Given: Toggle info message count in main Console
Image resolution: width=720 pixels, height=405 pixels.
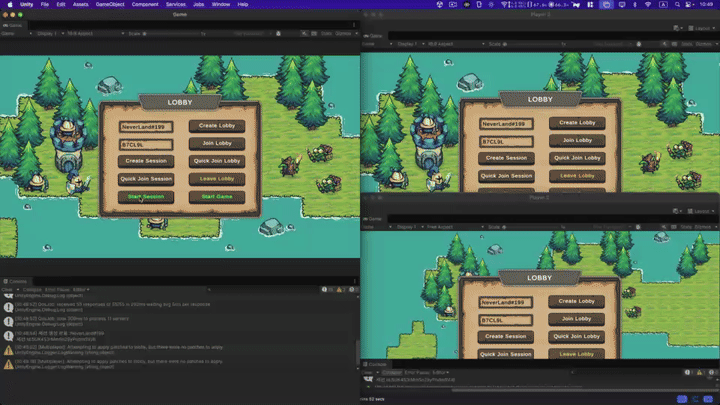Looking at the screenshot, I should [327, 290].
